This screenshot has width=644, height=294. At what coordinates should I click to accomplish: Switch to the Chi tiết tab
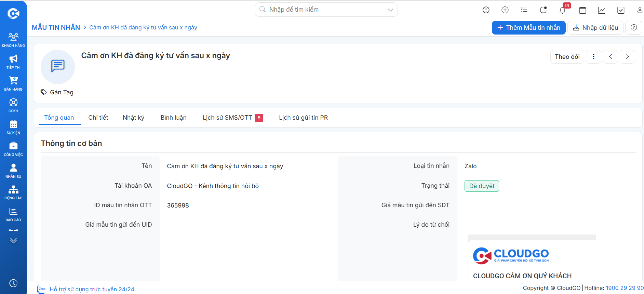tap(98, 118)
